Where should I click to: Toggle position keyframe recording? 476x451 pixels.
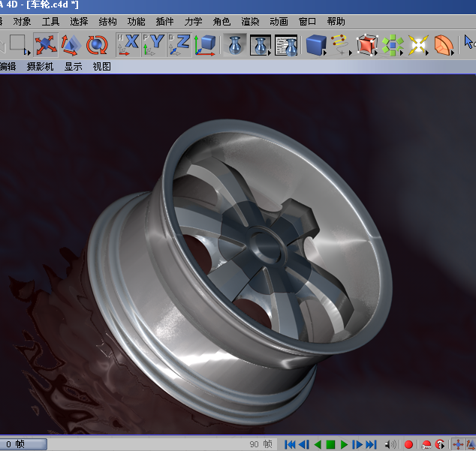[458, 445]
